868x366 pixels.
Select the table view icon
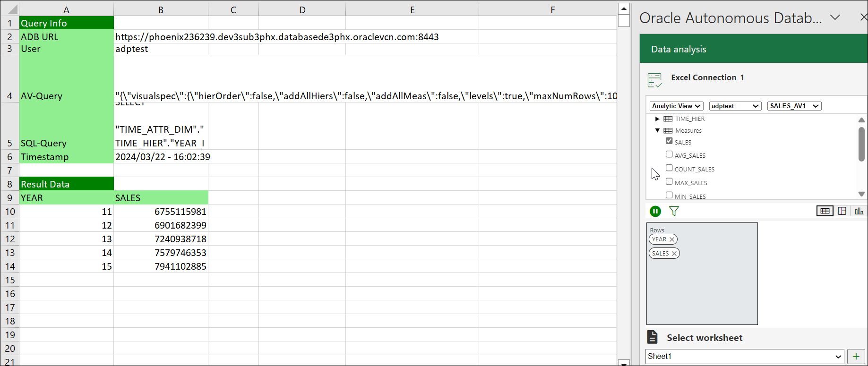coord(825,211)
